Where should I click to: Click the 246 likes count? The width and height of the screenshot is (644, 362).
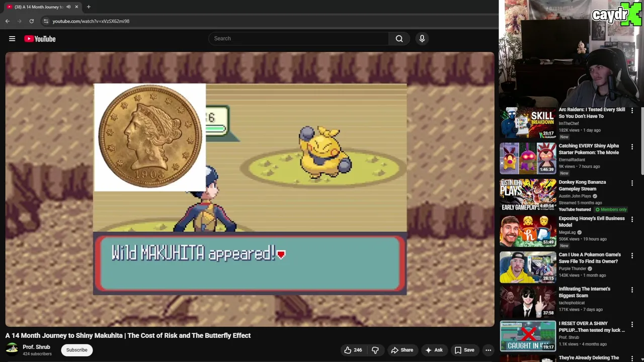(x=358, y=350)
